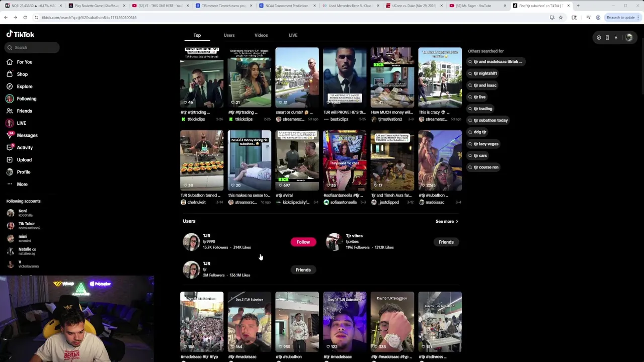Expand See more users
This screenshot has width=644, height=362.
(x=447, y=221)
